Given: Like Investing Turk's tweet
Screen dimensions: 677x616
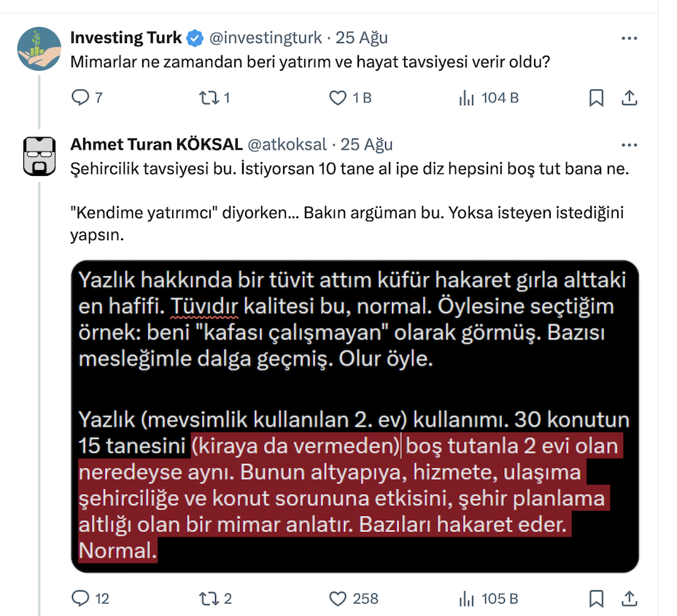Looking at the screenshot, I should tap(337, 97).
